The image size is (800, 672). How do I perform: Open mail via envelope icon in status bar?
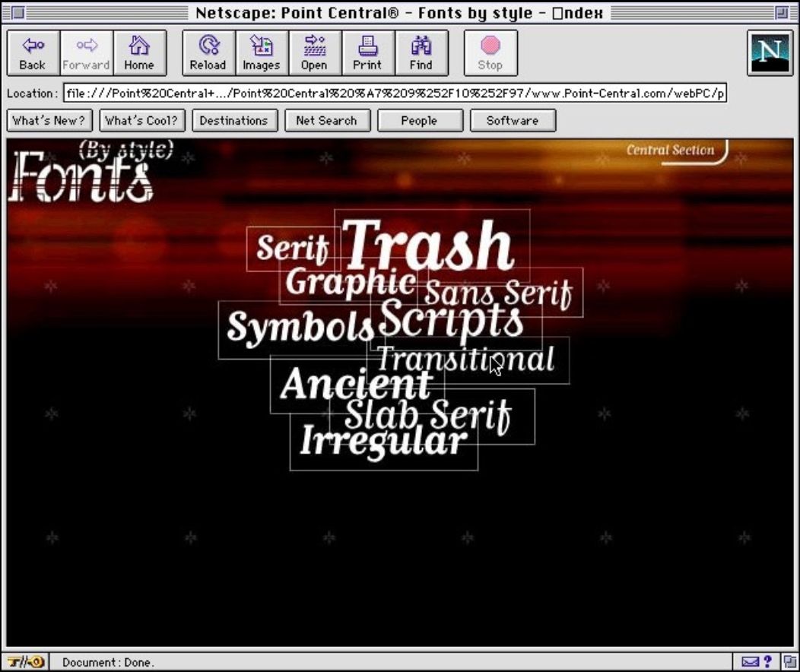(750, 662)
